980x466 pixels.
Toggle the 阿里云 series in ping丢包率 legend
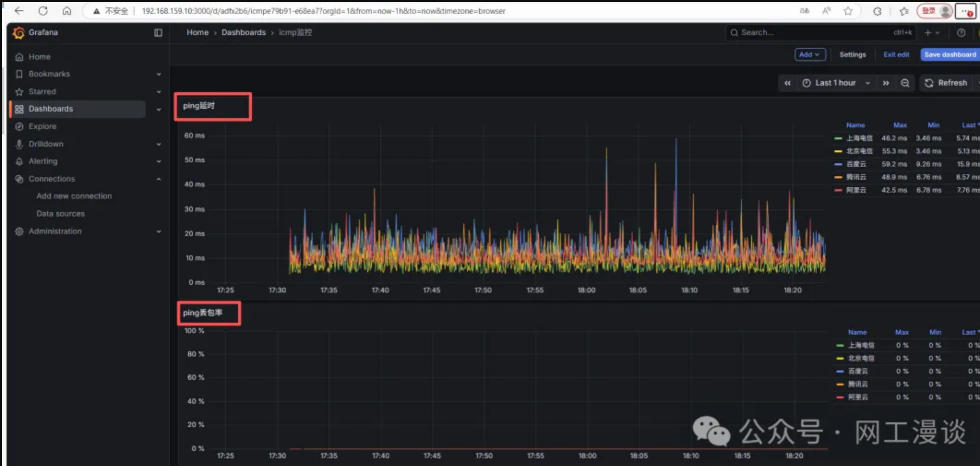click(858, 397)
